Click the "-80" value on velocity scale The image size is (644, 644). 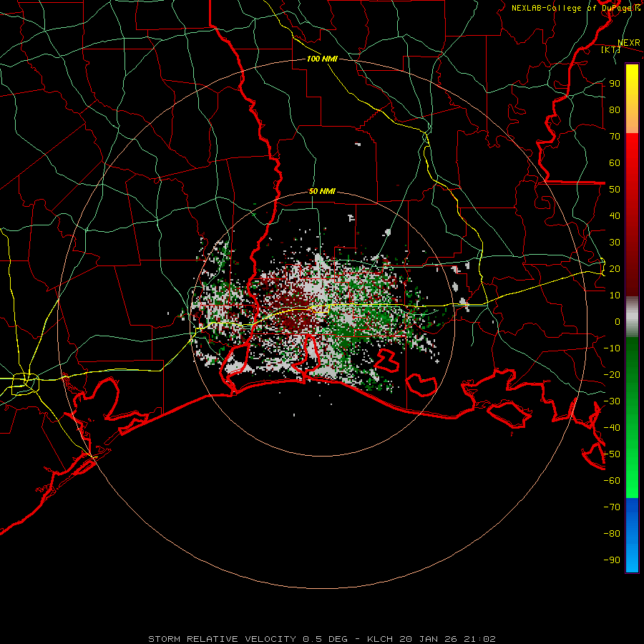click(x=612, y=534)
